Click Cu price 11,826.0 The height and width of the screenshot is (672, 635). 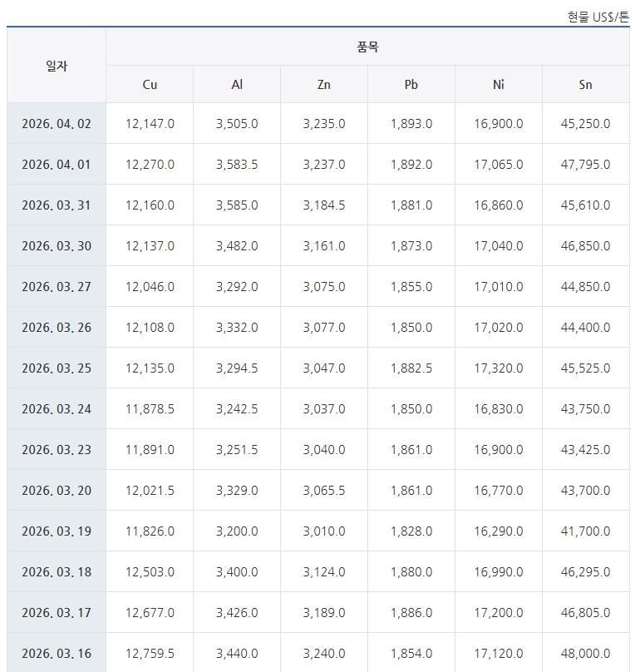click(150, 531)
